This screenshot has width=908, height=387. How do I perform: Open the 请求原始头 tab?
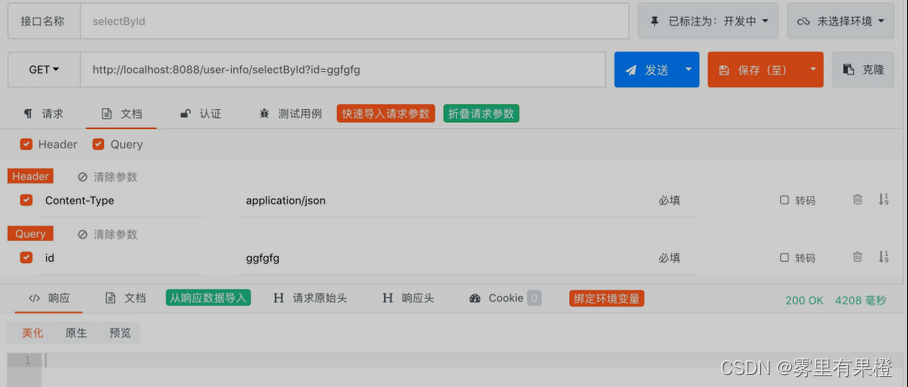pyautogui.click(x=310, y=298)
